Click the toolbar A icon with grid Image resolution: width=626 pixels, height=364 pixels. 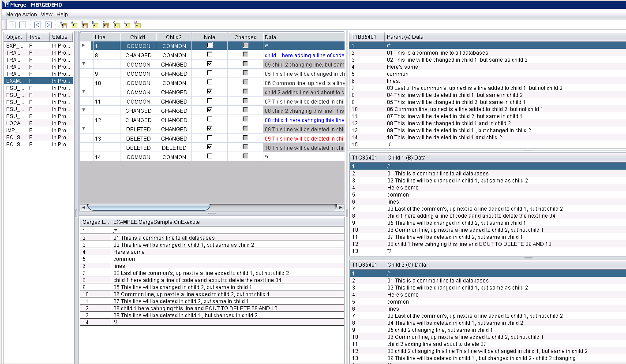tap(63, 25)
